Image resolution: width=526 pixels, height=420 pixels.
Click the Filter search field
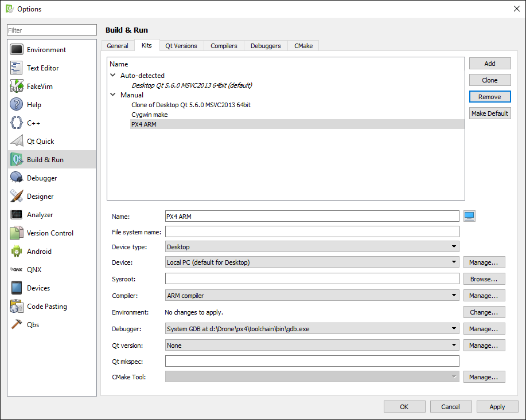(x=52, y=30)
